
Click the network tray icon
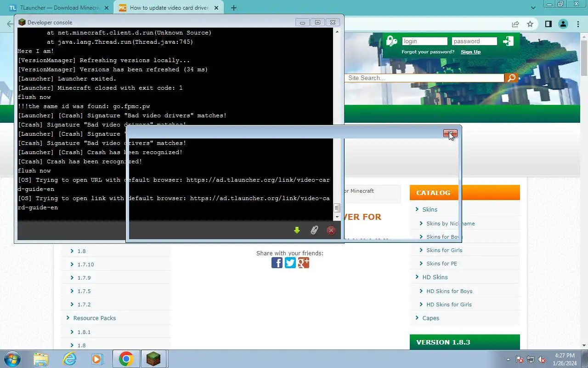click(x=531, y=359)
